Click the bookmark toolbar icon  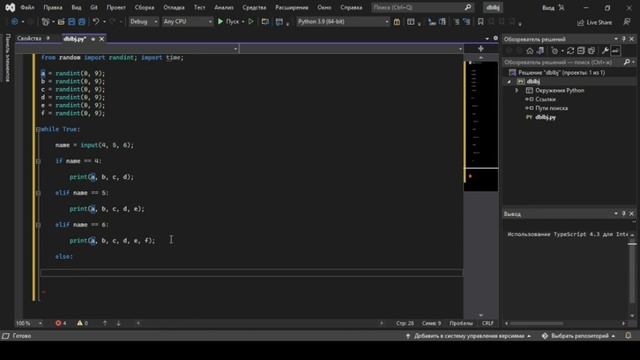(x=480, y=22)
